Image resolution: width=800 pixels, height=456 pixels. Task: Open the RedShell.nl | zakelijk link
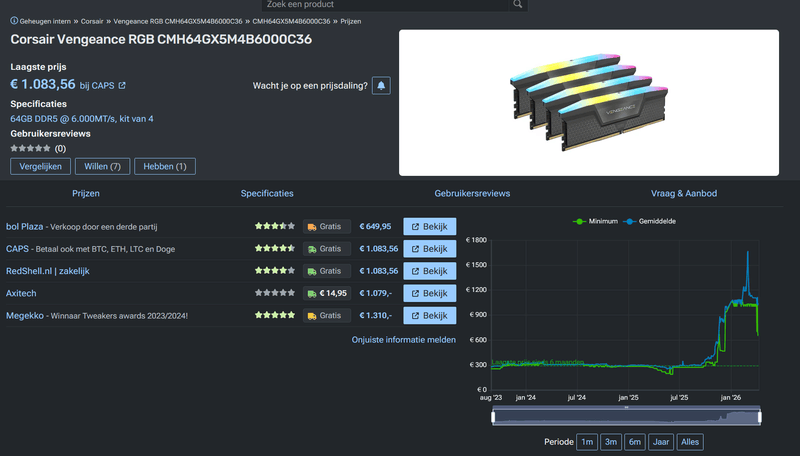47,271
